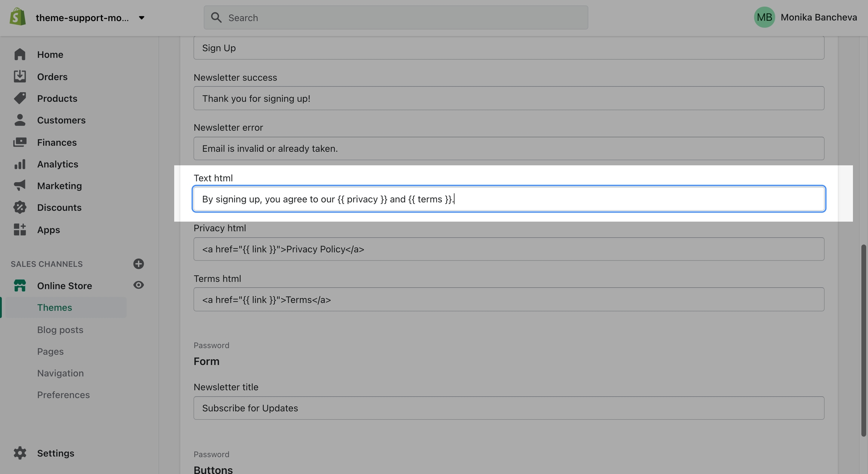Open Preferences link in sidebar
Image resolution: width=868 pixels, height=474 pixels.
pos(63,395)
